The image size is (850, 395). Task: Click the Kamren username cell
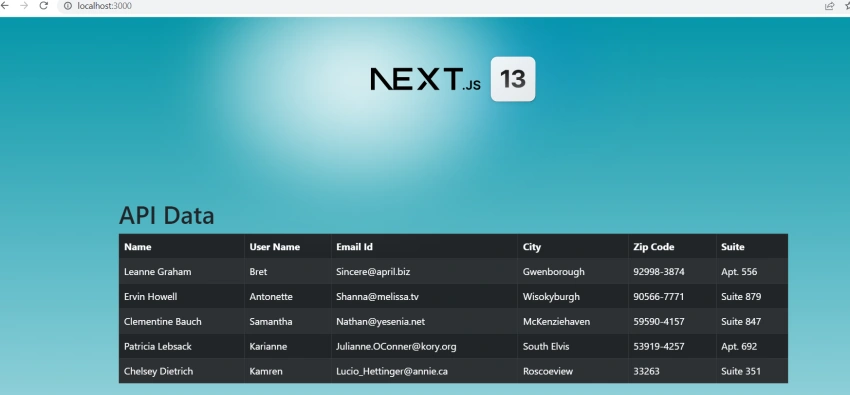click(x=288, y=371)
